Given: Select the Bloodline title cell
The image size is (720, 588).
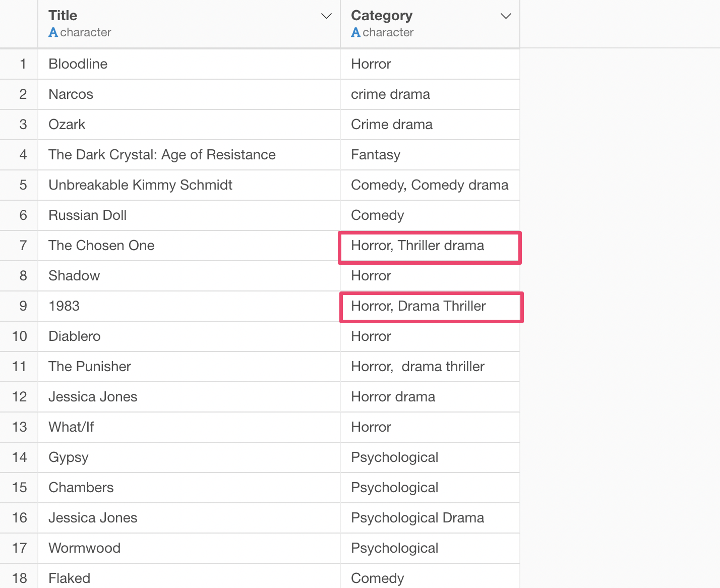Looking at the screenshot, I should 189,64.
